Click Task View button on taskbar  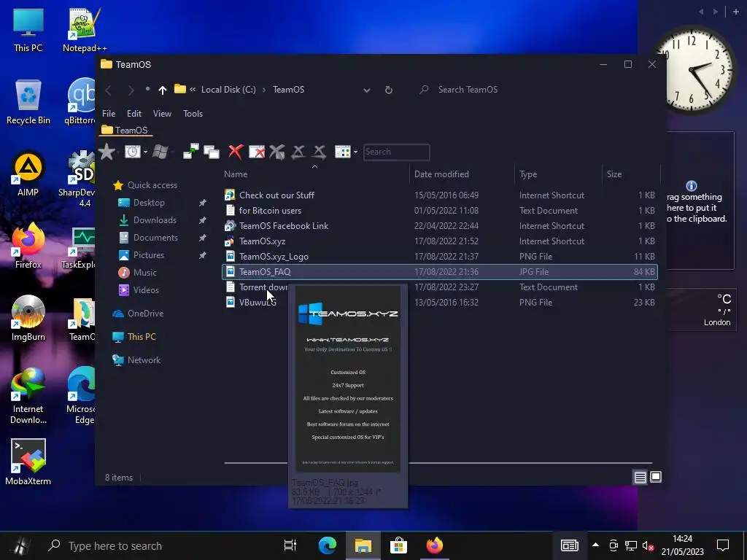click(x=290, y=545)
